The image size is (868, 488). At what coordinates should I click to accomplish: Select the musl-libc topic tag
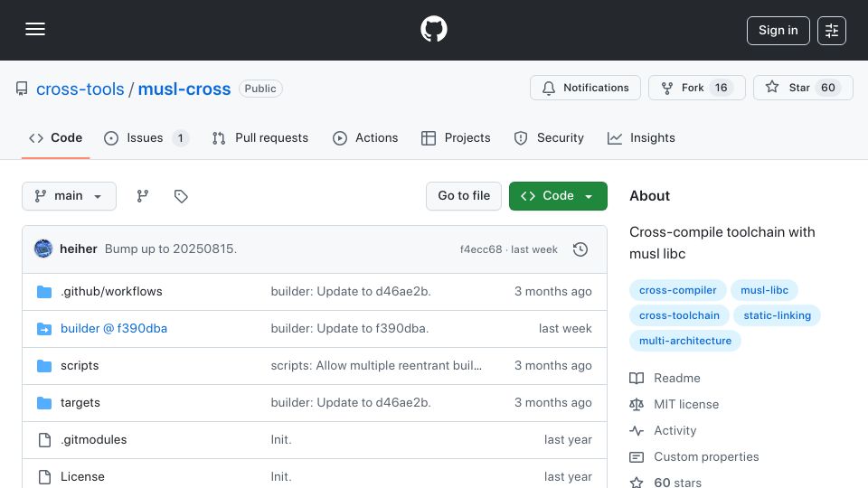pos(764,290)
